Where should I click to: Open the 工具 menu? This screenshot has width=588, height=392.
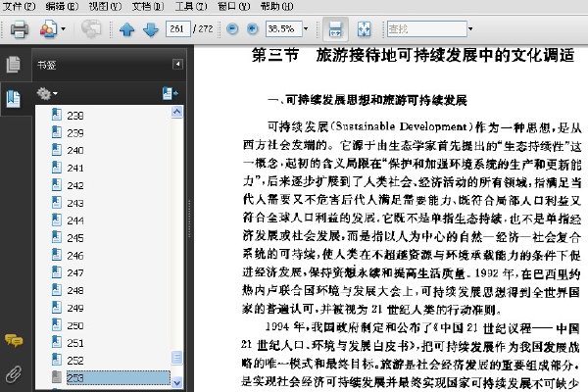click(191, 7)
